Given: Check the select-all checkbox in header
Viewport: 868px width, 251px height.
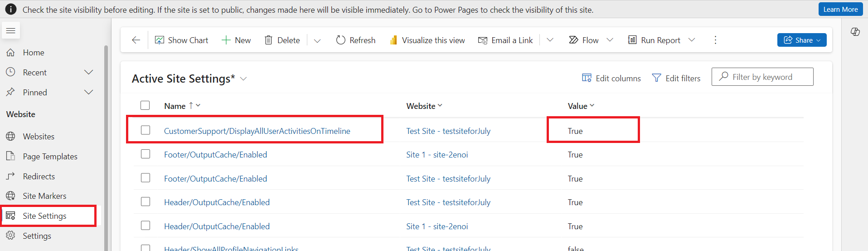Looking at the screenshot, I should [145, 105].
